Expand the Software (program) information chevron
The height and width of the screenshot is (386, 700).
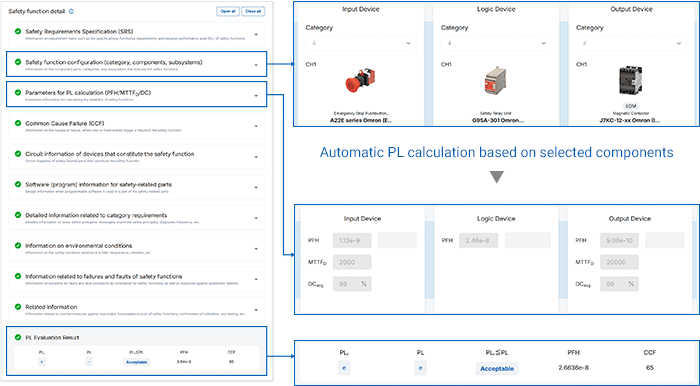[256, 187]
